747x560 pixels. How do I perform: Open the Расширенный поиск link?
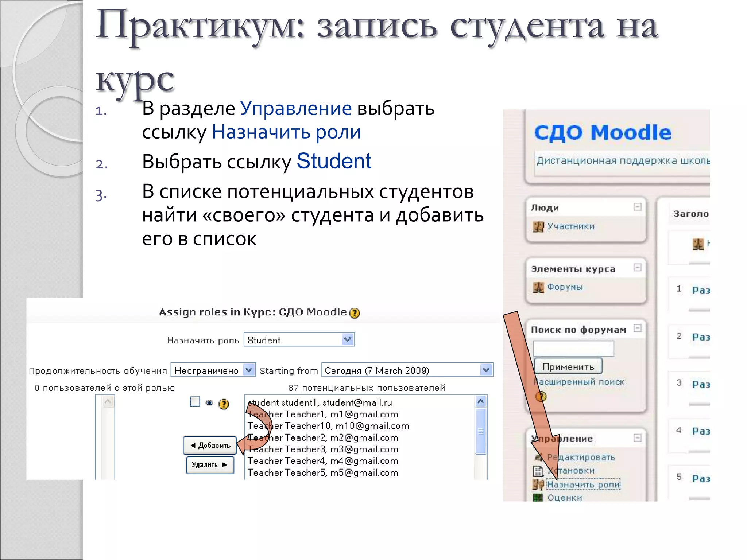click(x=579, y=382)
